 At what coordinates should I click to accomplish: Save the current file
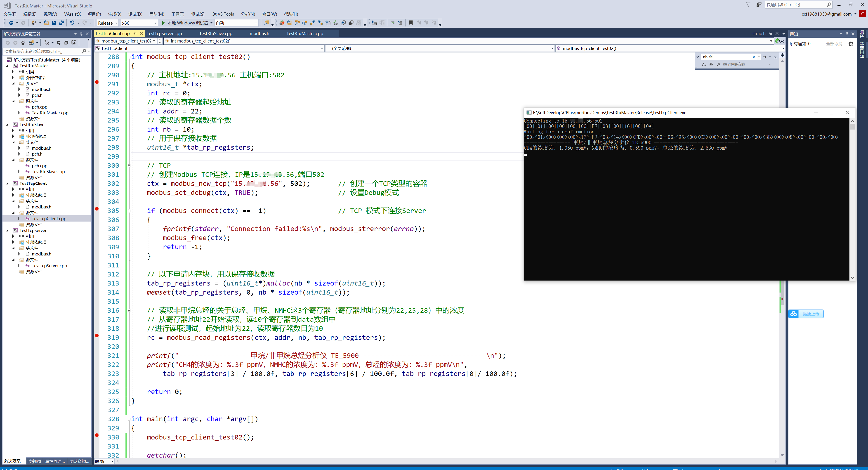click(54, 23)
